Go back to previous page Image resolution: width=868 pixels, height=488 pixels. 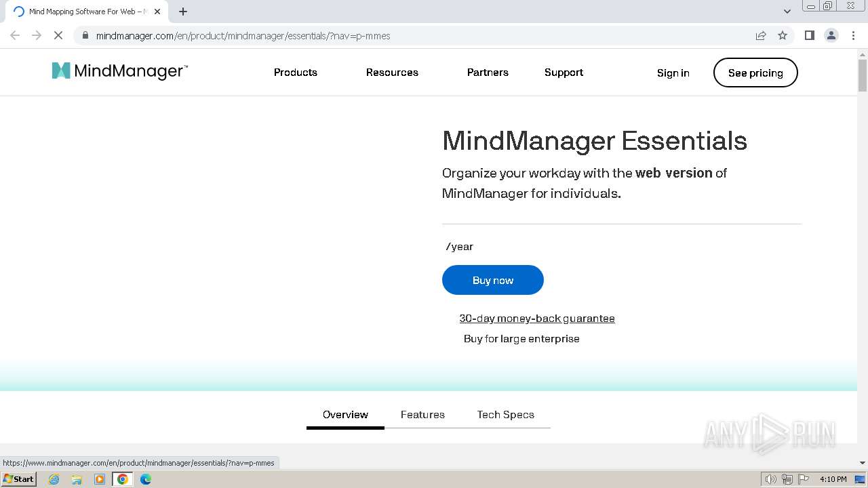[x=15, y=35]
